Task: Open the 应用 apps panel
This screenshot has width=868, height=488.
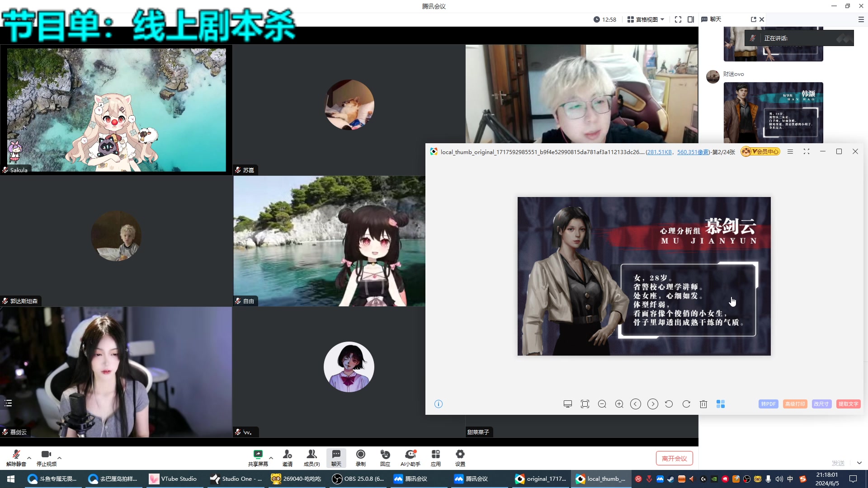Action: click(x=436, y=458)
